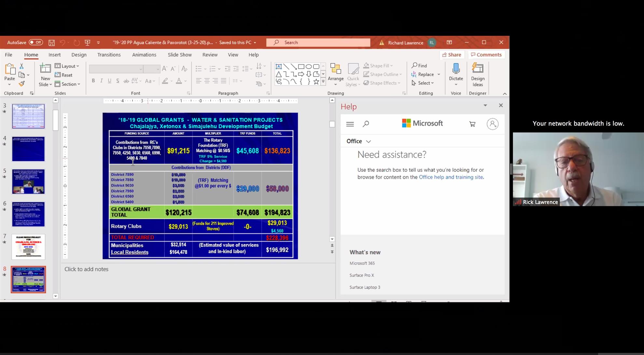Screen dimensions: 644x355
Task: Click the Help pane search magnifier
Action: (366, 124)
